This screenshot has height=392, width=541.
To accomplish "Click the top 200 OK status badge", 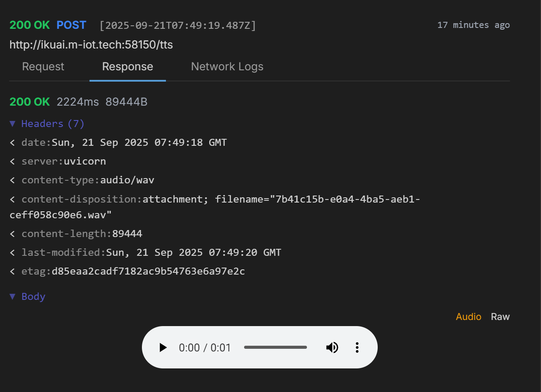I will click(30, 25).
